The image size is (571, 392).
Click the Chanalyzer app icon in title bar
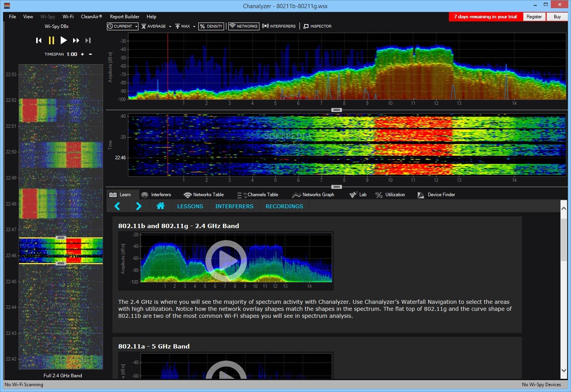click(x=7, y=5)
